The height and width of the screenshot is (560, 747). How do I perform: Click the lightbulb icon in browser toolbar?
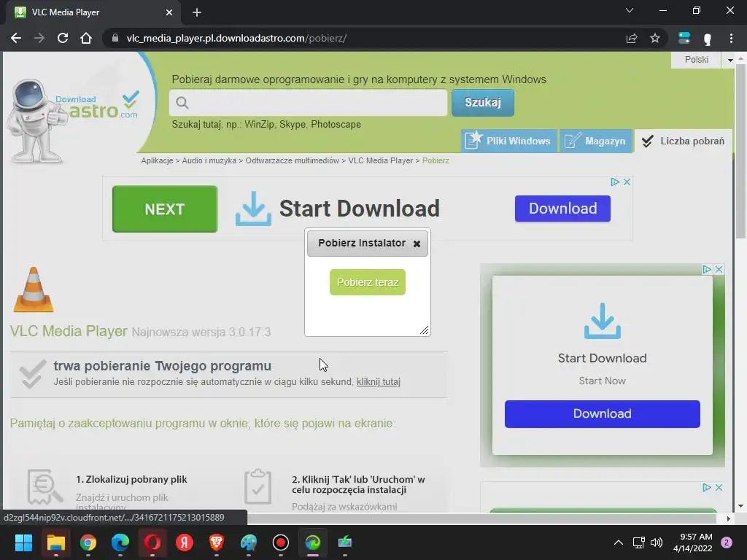coord(708,39)
